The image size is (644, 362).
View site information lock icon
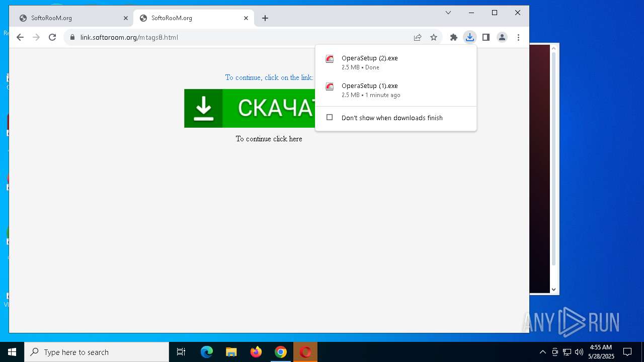[72, 37]
